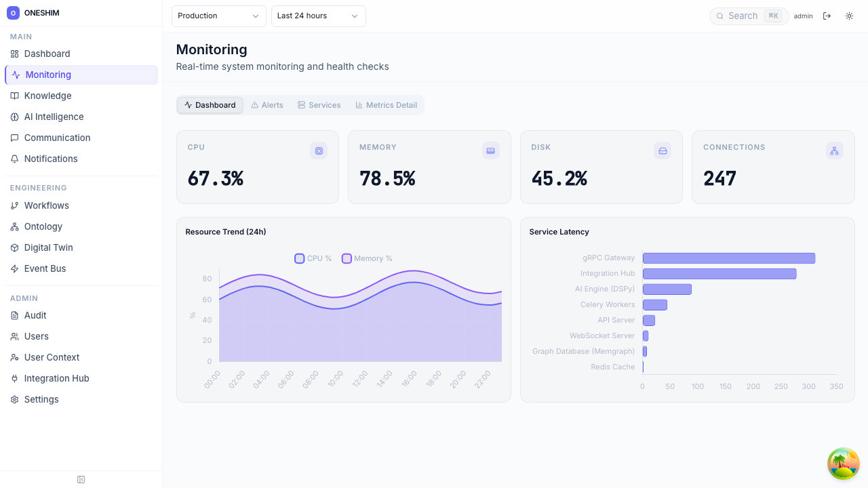Open the Last 24 hours time range dropdown
This screenshot has height=488, width=868.
(x=317, y=16)
